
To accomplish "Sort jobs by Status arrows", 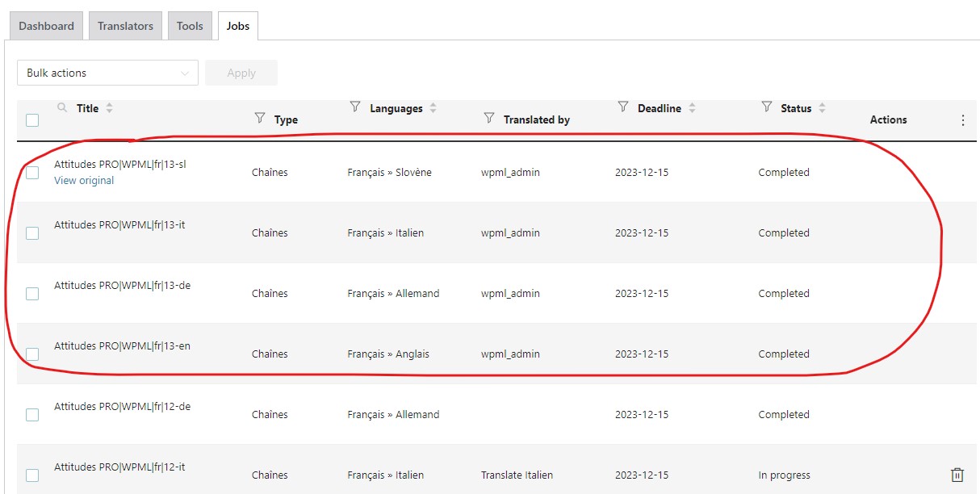I will [822, 108].
